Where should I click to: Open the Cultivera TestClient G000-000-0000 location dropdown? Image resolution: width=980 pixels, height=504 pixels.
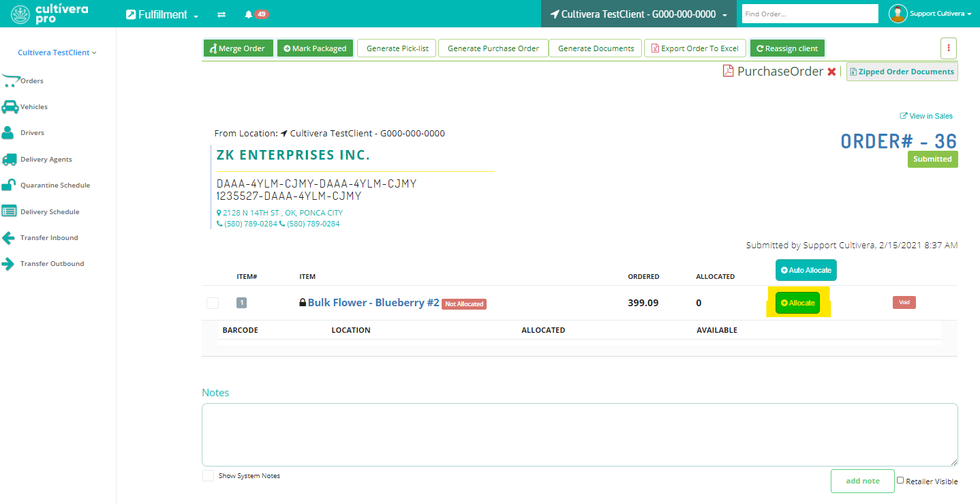coord(639,14)
